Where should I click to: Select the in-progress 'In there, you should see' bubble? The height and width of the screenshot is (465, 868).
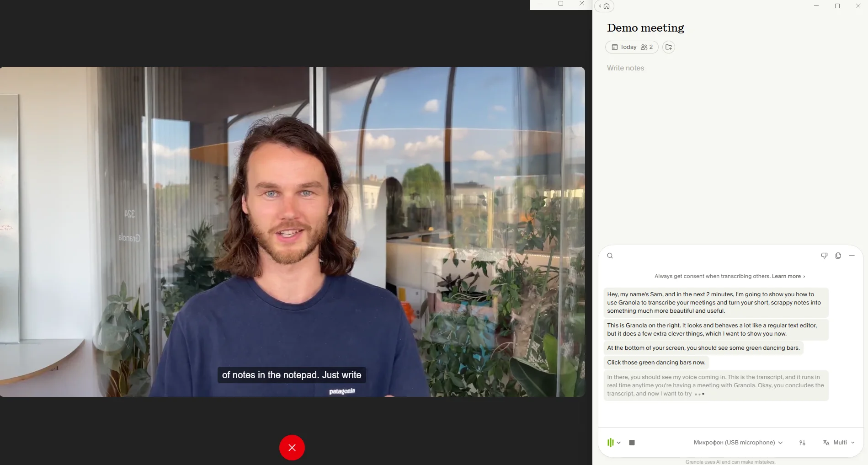[x=716, y=385]
